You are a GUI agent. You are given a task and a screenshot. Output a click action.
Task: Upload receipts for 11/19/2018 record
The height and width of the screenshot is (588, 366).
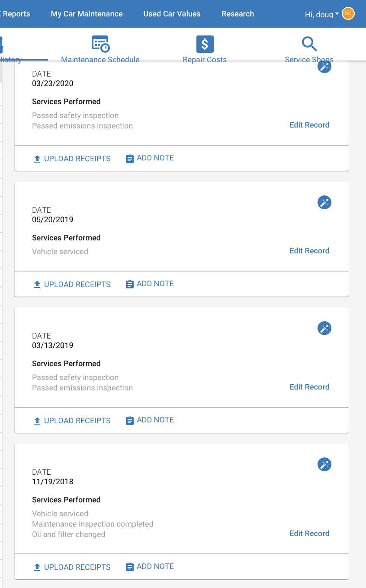72,567
